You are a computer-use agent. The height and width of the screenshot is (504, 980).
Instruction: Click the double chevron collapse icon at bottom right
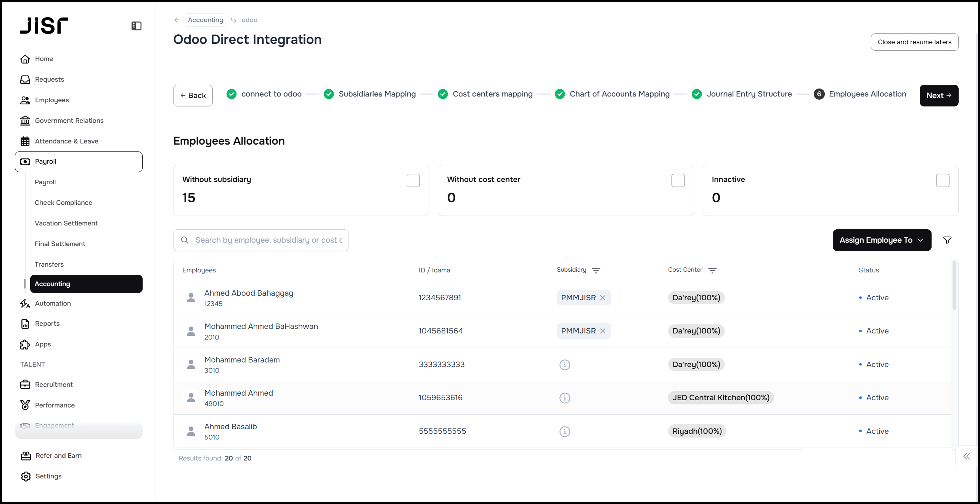(x=966, y=456)
